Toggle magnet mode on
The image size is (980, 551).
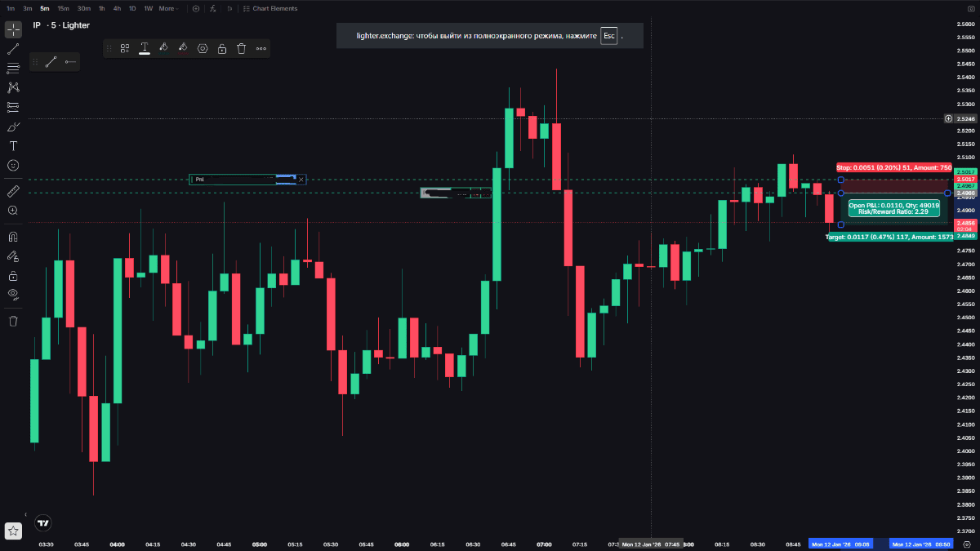[x=13, y=237]
